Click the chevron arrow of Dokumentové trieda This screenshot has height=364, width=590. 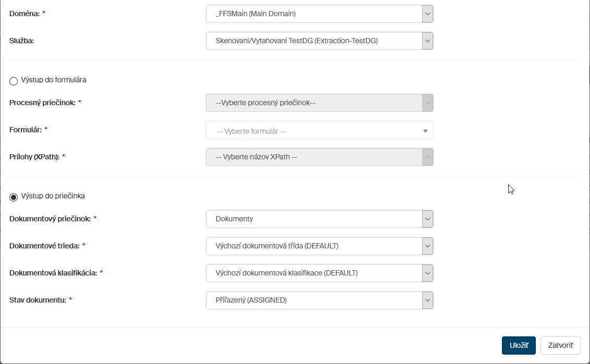pyautogui.click(x=427, y=246)
